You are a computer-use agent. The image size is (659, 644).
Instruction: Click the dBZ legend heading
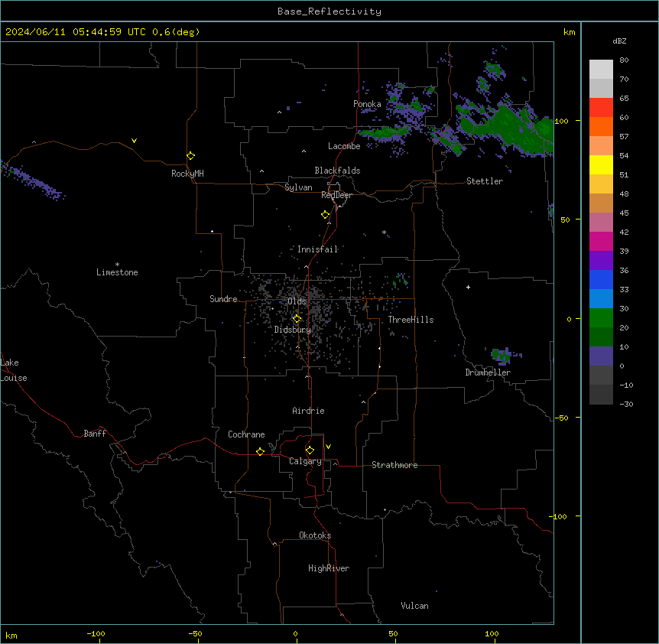[x=619, y=41]
